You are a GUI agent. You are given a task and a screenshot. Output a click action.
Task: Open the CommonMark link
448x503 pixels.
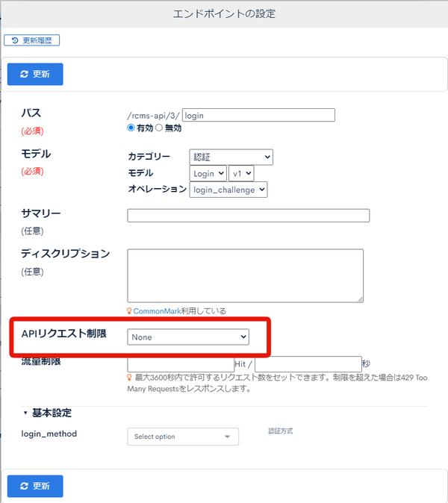coord(157,311)
